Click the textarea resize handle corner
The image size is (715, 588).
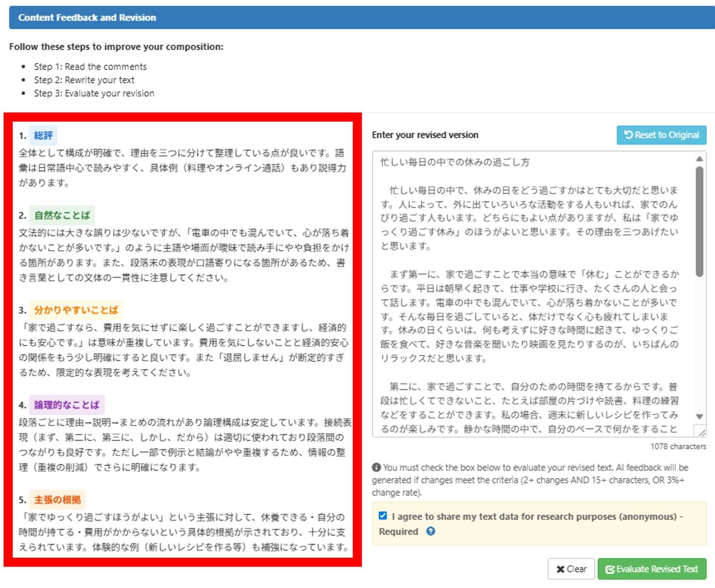tap(702, 433)
